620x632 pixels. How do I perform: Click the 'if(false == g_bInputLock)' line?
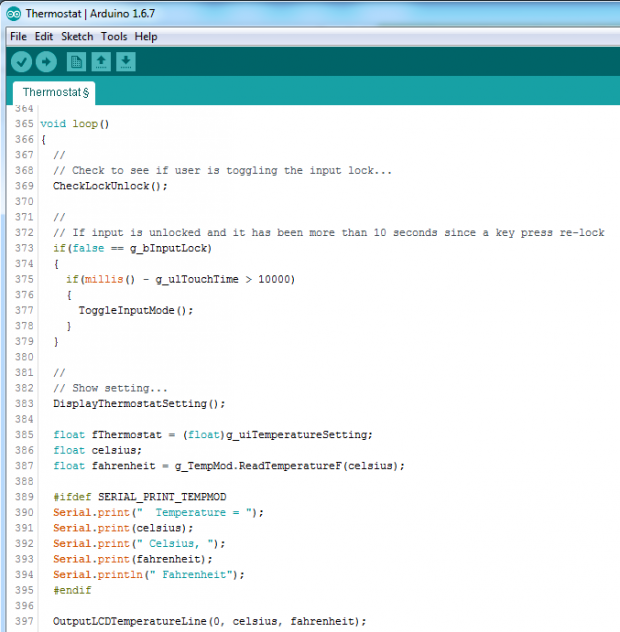click(132, 248)
